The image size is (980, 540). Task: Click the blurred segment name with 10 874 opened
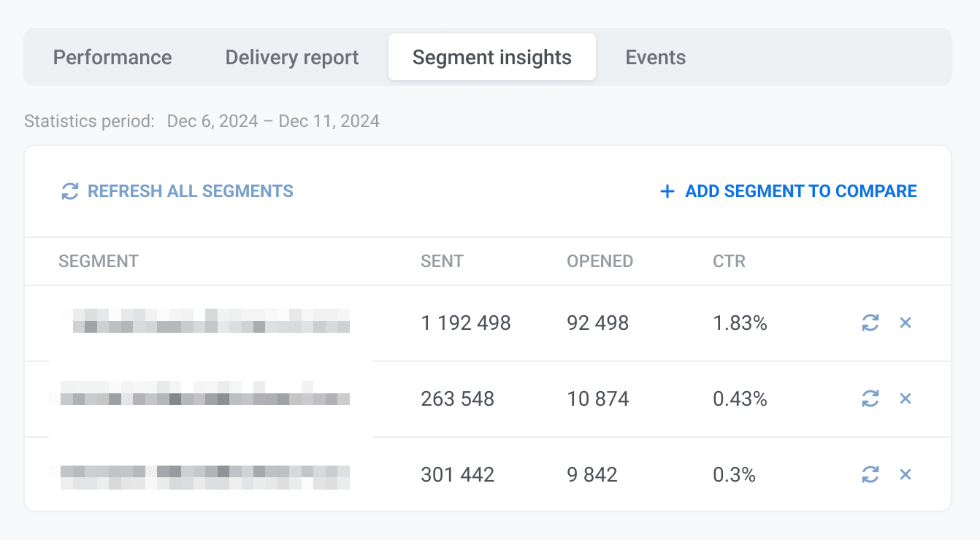(x=200, y=393)
